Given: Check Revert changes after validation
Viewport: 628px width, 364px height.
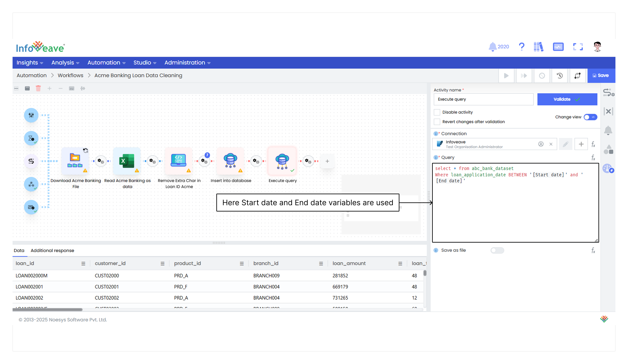Looking at the screenshot, I should [437, 122].
